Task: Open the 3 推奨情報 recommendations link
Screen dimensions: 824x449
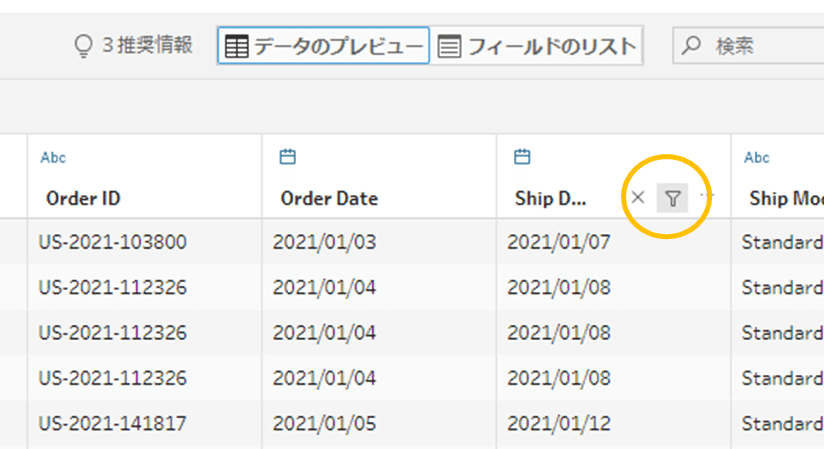Action: [x=146, y=46]
